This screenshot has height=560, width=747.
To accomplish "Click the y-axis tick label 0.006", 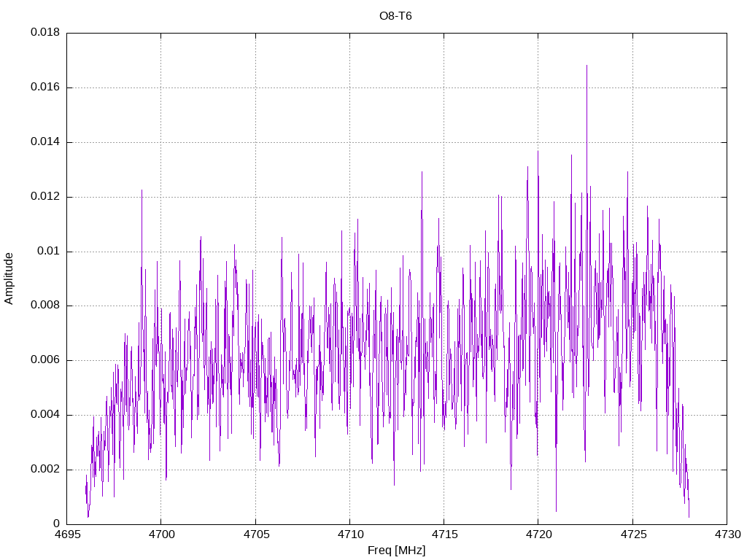I will point(45,360).
